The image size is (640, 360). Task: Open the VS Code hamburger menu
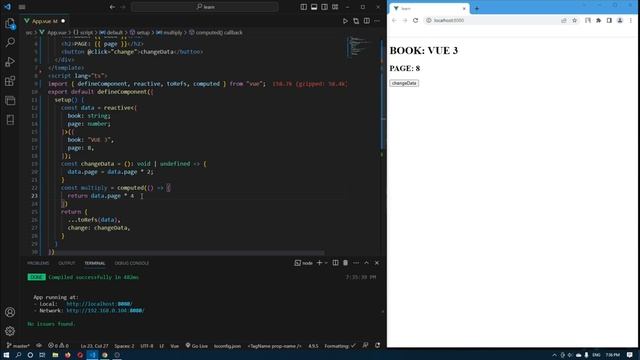22,7
